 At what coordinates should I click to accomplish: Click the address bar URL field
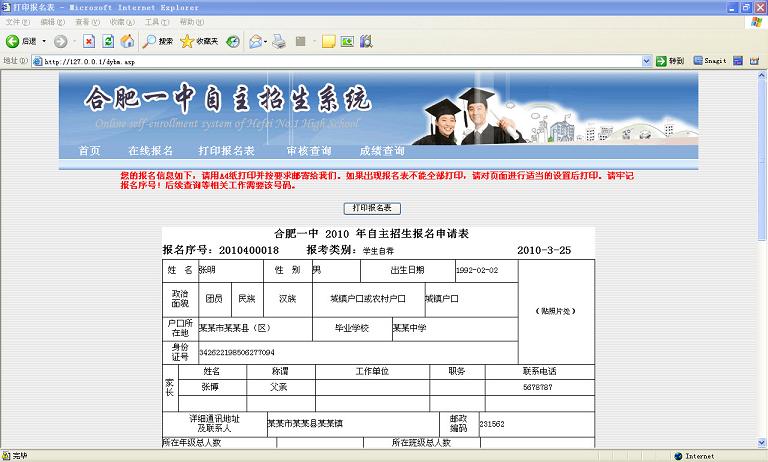click(340, 61)
